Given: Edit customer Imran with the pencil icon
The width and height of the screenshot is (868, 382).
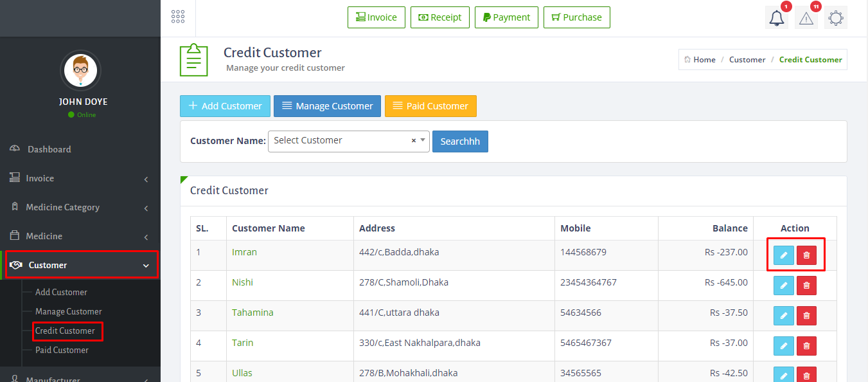Looking at the screenshot, I should [783, 255].
